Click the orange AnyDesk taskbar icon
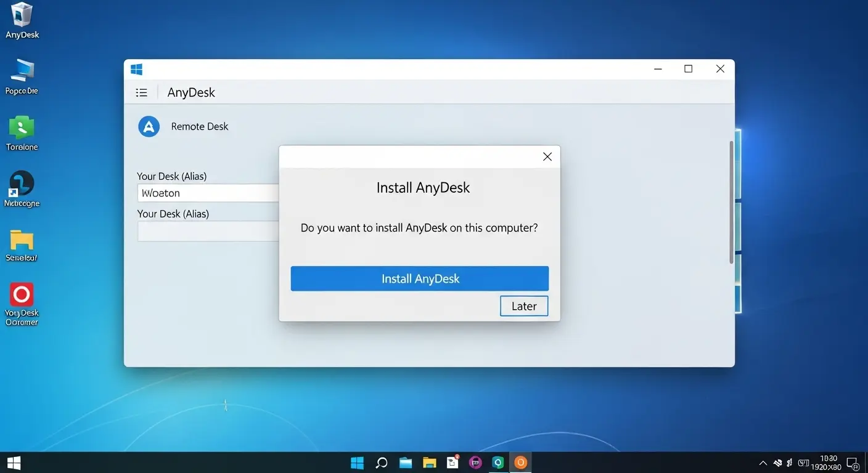Image resolution: width=868 pixels, height=473 pixels. coord(521,463)
